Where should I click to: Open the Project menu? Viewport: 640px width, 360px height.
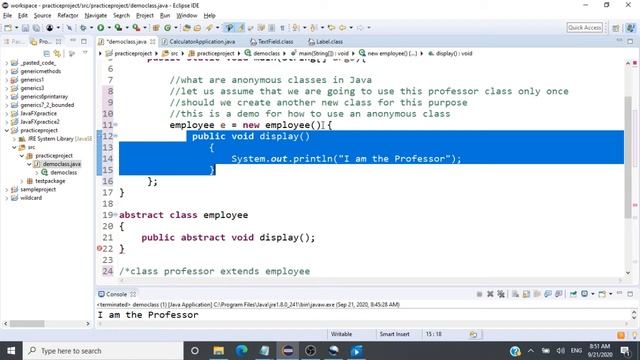[x=144, y=16]
